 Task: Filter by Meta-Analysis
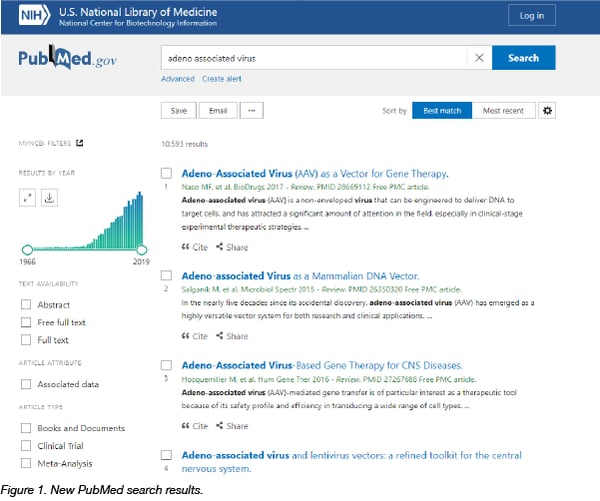[26, 463]
